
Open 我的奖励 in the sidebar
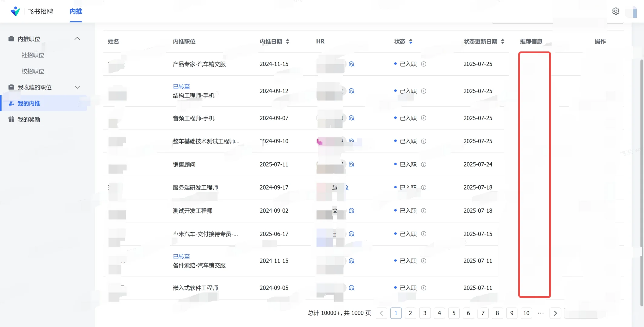tap(29, 120)
